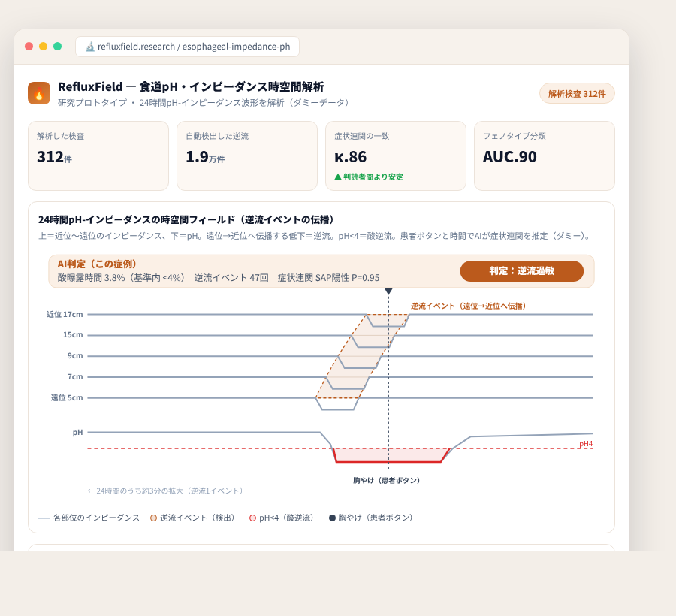Click the red pH4 threshold label

pyautogui.click(x=586, y=443)
